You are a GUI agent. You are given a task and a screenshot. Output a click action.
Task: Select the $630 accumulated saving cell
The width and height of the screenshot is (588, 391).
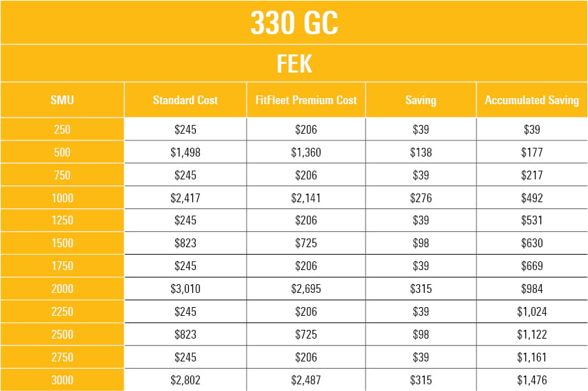tap(532, 243)
